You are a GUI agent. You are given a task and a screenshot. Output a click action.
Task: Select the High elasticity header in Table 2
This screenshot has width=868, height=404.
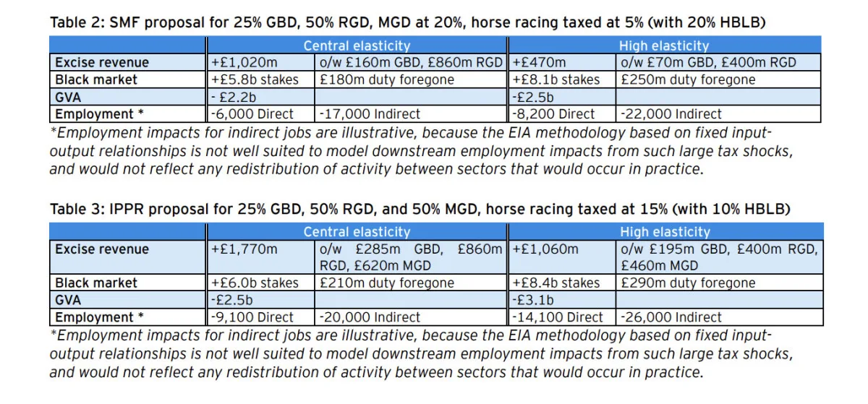click(x=664, y=46)
